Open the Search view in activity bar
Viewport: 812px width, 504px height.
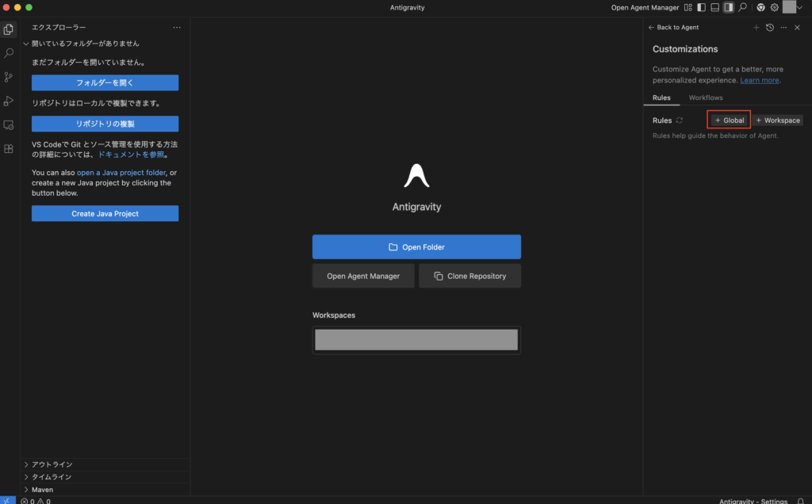pos(9,53)
